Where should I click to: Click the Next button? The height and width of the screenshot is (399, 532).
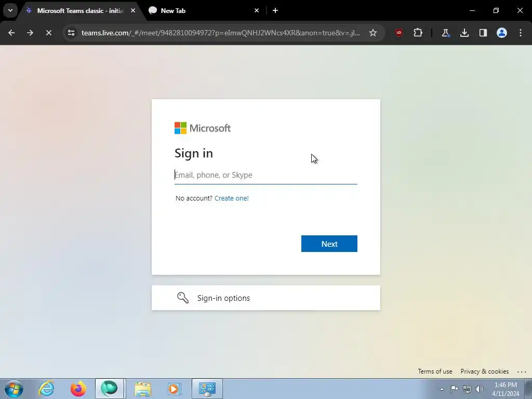pyautogui.click(x=329, y=244)
